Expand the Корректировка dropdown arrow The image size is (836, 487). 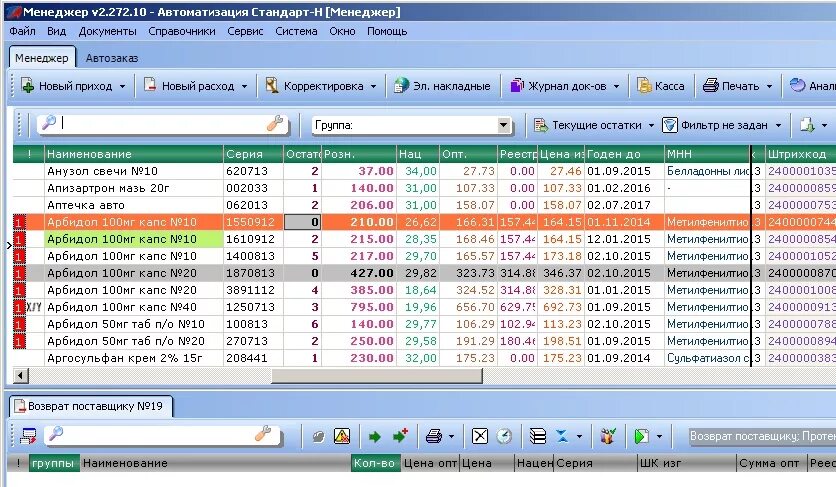(373, 86)
